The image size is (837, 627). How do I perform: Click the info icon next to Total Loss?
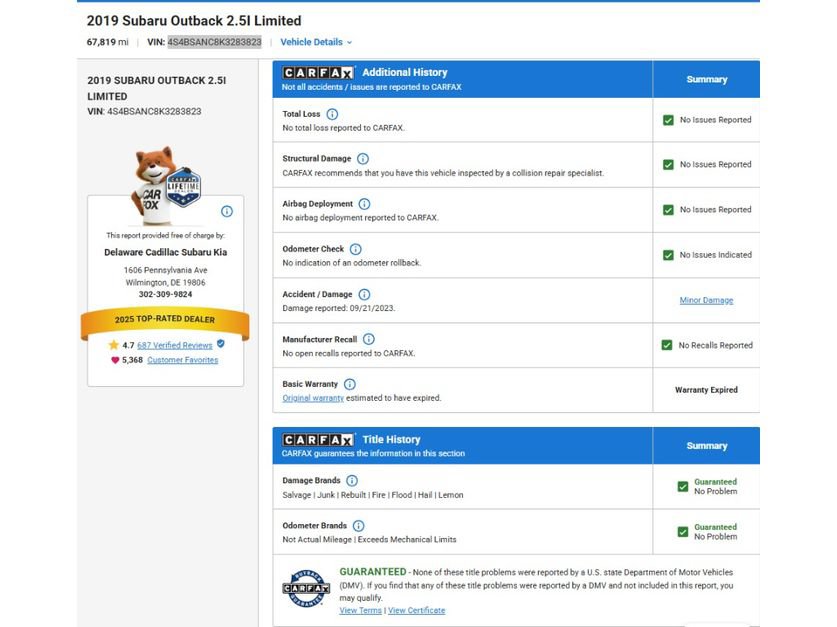point(332,114)
